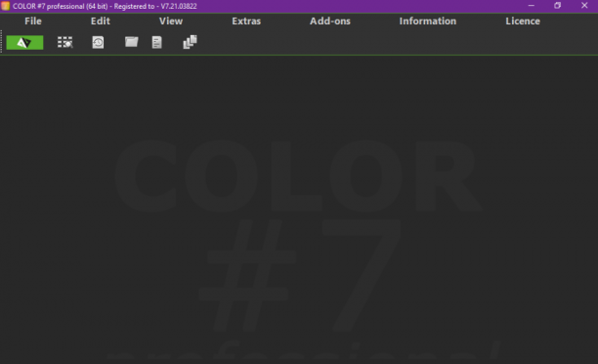The width and height of the screenshot is (598, 364).
Task: Open the Information menu
Action: pos(428,21)
